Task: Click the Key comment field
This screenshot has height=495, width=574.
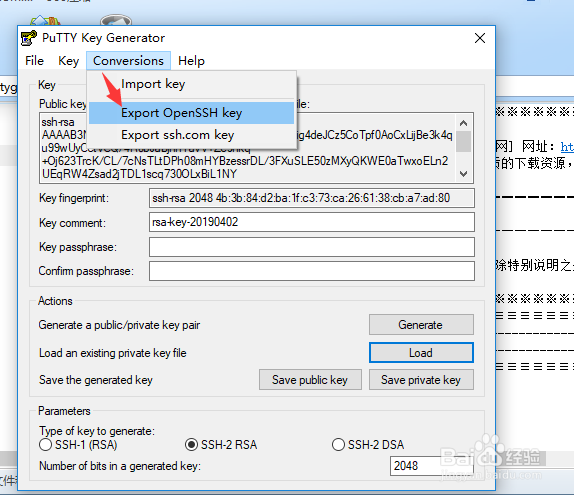Action: click(x=312, y=222)
